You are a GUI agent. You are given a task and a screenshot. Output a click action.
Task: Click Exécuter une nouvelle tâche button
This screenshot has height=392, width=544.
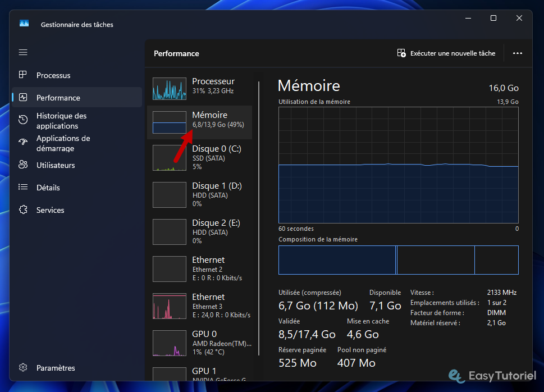pyautogui.click(x=446, y=53)
